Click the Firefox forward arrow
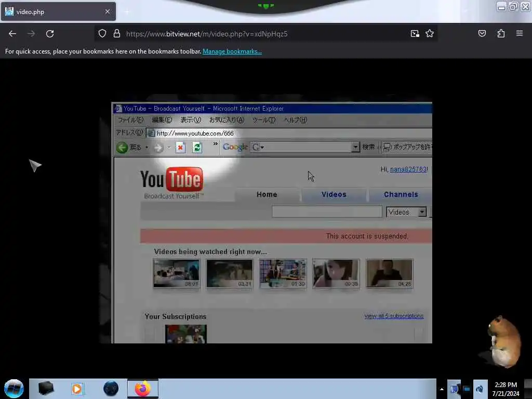The height and width of the screenshot is (399, 532). pos(31,34)
